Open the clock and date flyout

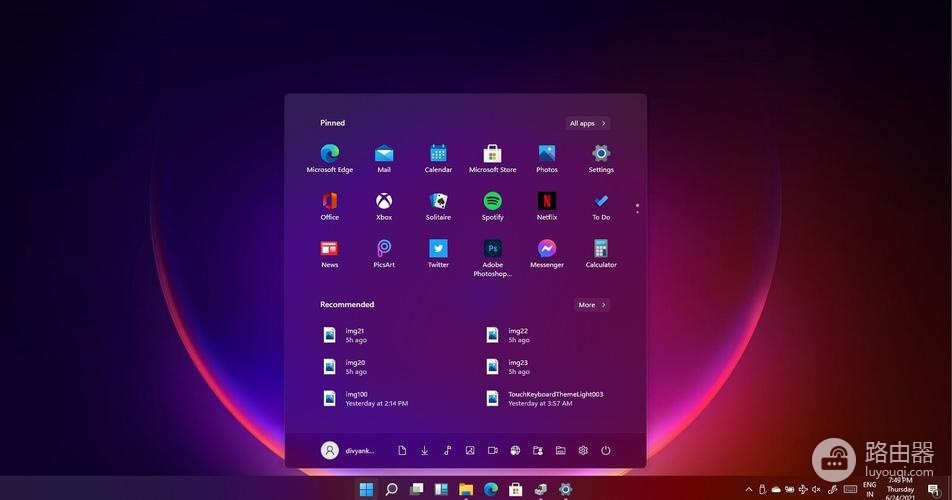coord(900,489)
